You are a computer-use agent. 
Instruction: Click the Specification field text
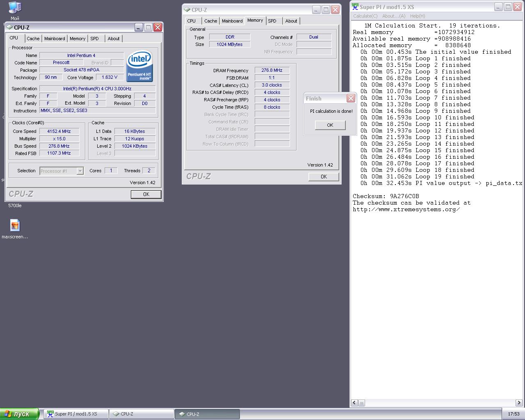pyautogui.click(x=97, y=89)
